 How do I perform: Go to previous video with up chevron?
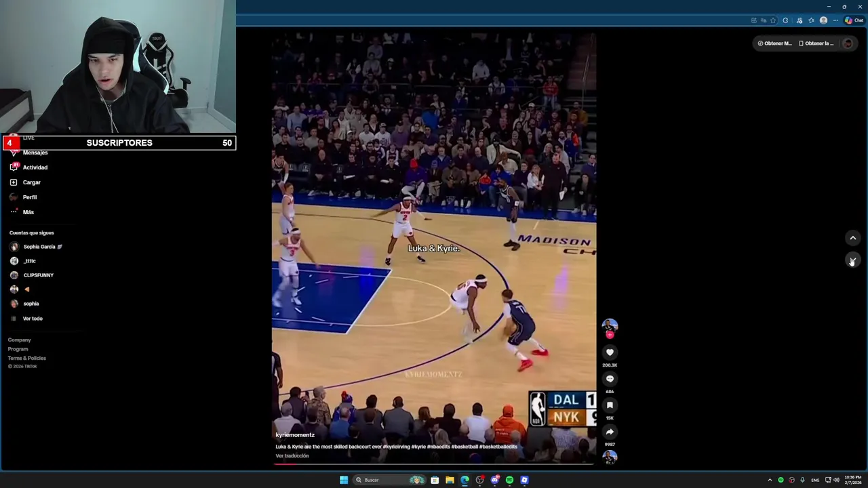[853, 238]
